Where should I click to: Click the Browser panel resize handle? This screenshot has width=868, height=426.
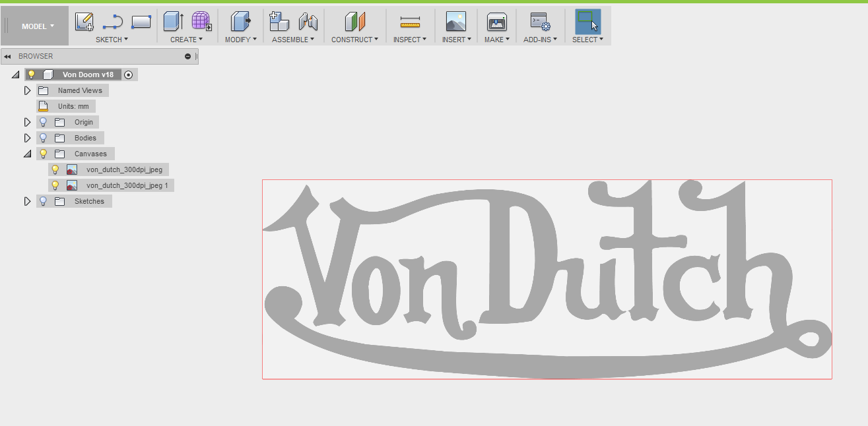point(195,56)
